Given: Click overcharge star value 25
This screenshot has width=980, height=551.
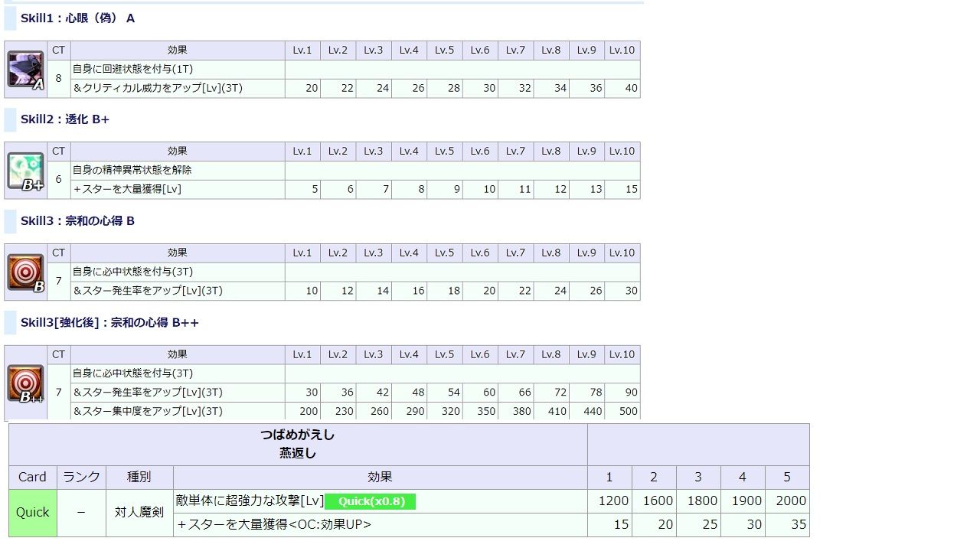Looking at the screenshot, I should pos(709,525).
